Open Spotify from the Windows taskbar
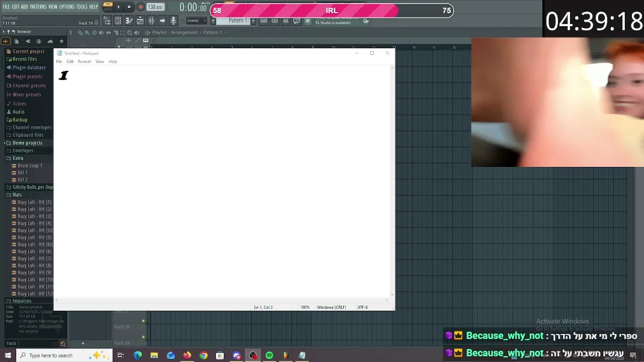644x362 pixels. pos(269,355)
